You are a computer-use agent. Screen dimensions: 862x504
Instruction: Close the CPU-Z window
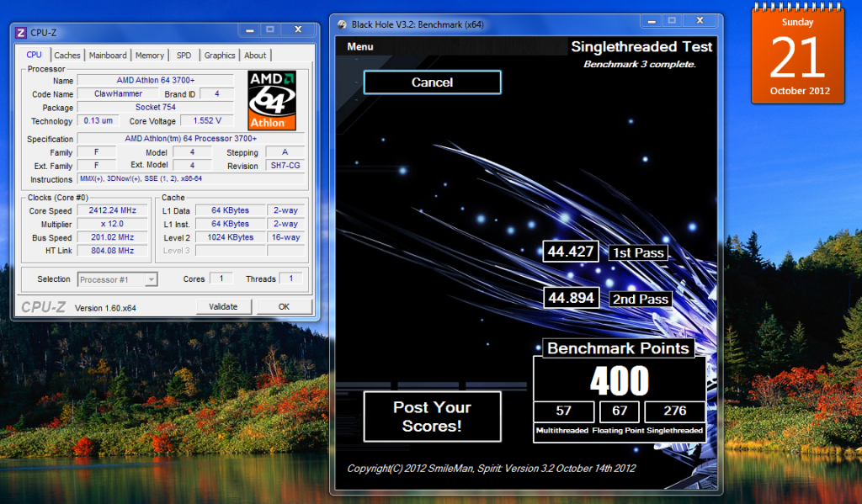[298, 29]
